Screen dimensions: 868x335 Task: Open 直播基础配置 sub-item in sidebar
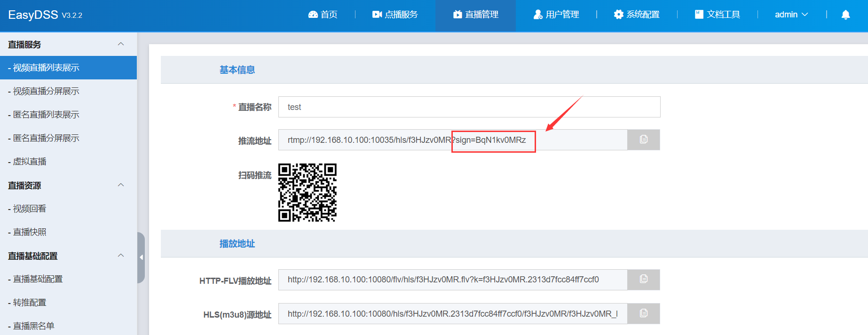coord(68,279)
